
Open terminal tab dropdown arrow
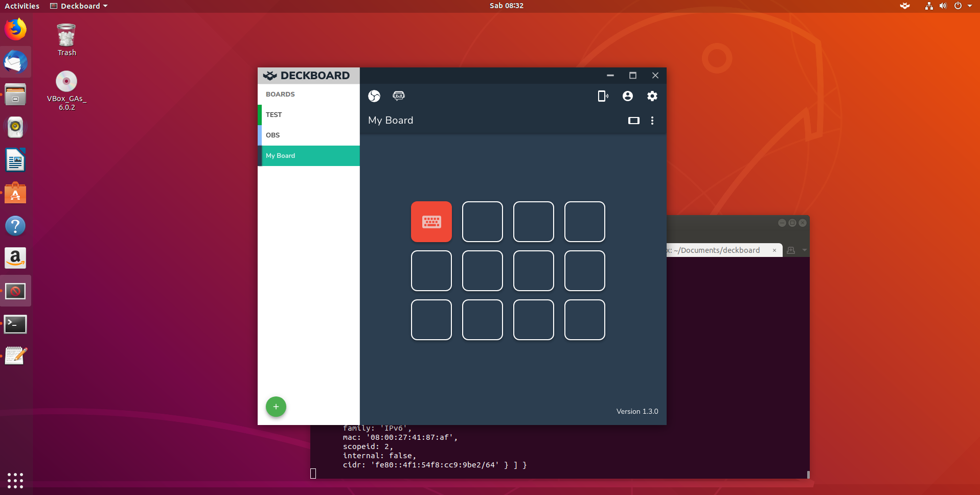point(805,250)
